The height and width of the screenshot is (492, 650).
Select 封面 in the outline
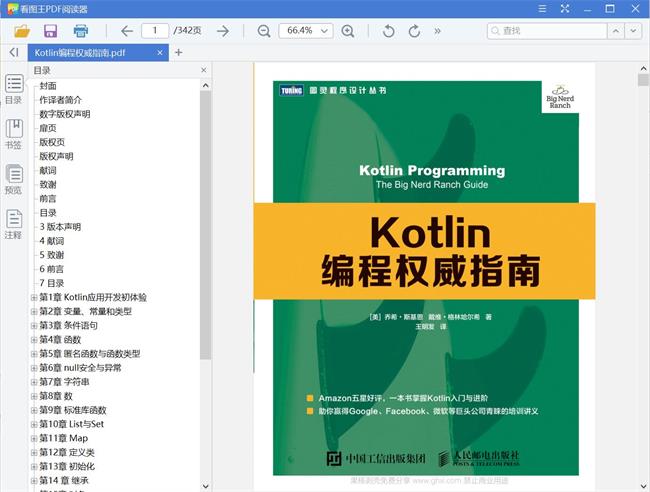48,86
